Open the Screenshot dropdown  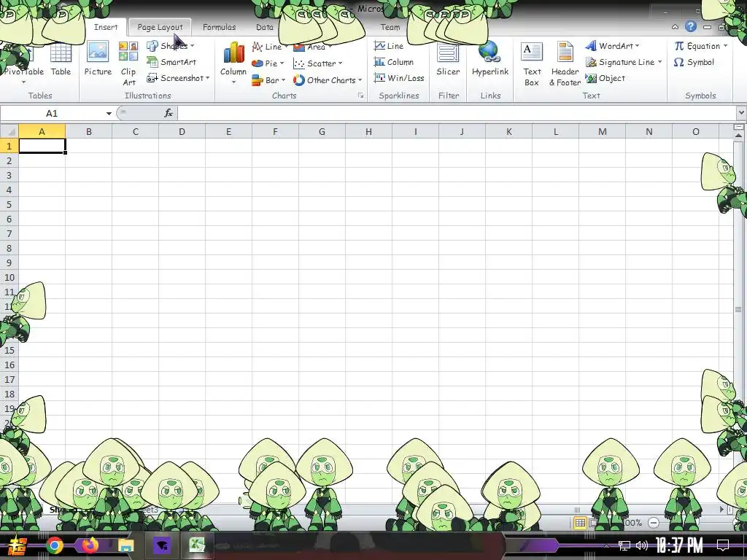178,78
